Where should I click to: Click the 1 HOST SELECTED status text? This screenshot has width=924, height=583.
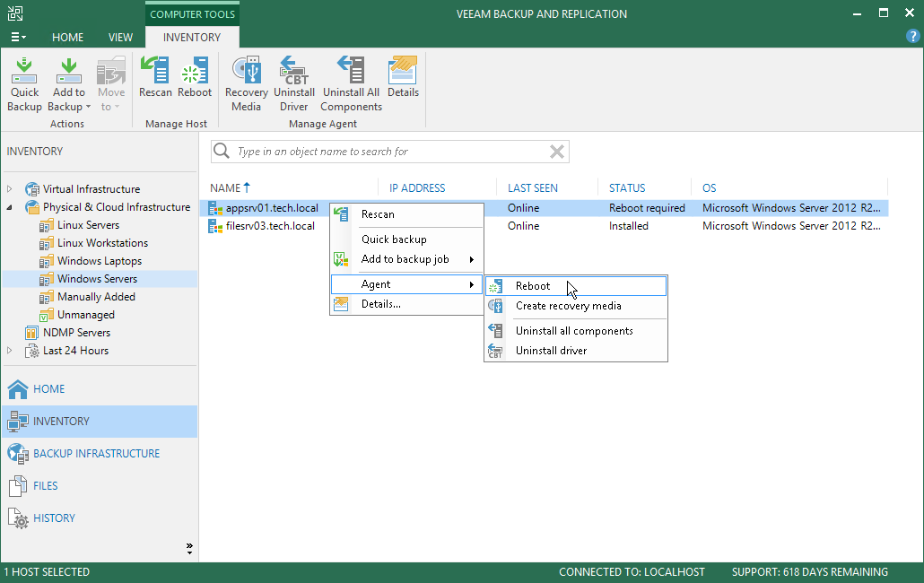(48, 572)
